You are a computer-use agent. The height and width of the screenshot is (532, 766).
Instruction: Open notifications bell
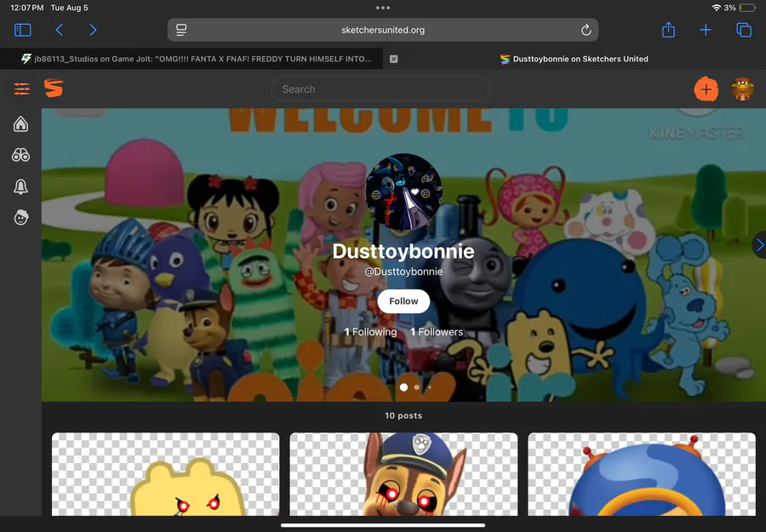20,186
